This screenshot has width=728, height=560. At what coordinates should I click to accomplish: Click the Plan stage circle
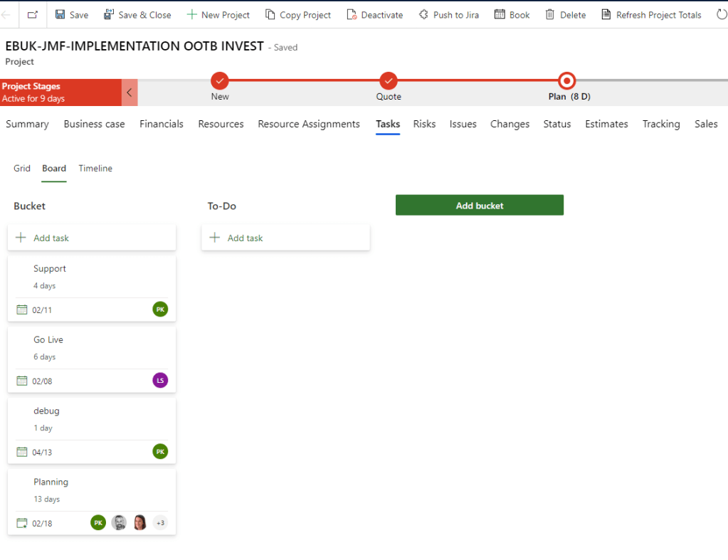pyautogui.click(x=567, y=80)
